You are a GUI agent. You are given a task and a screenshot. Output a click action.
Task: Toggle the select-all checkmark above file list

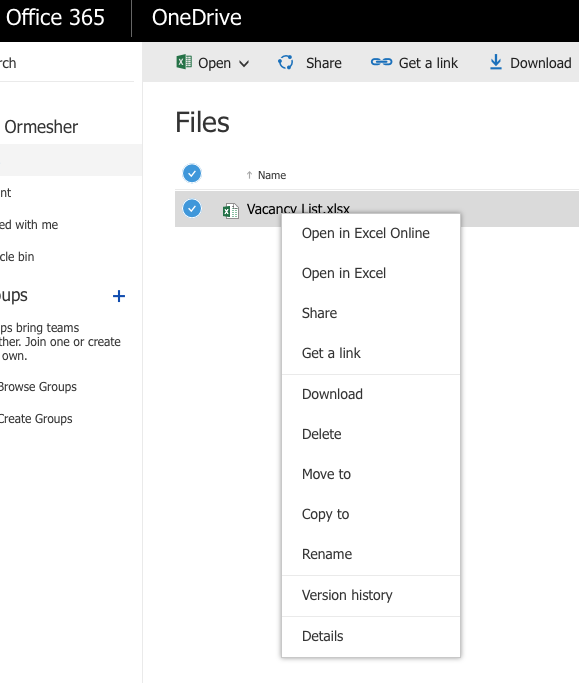point(192,173)
